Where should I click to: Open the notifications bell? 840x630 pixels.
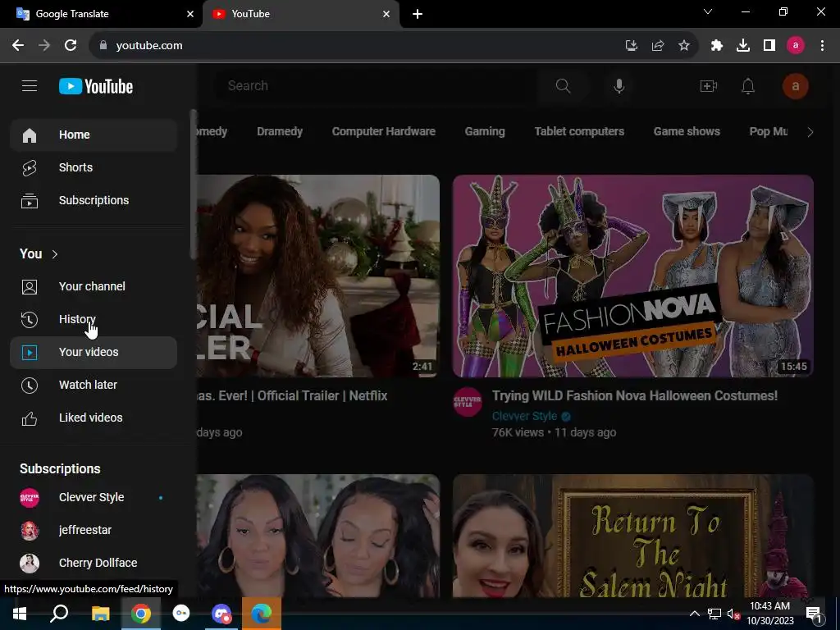click(x=748, y=85)
